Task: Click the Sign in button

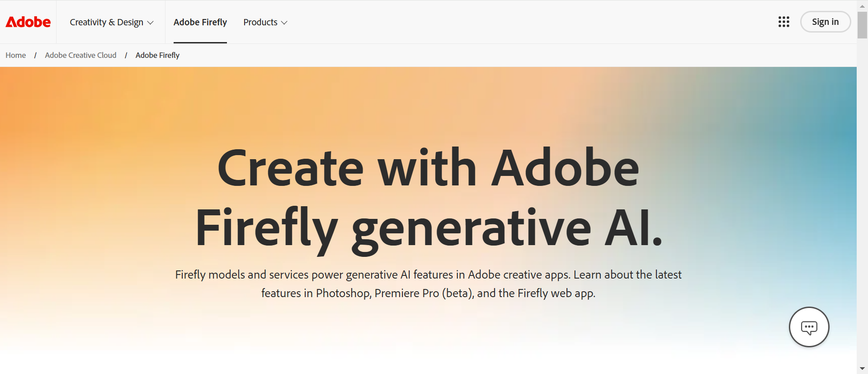Action: (x=825, y=22)
